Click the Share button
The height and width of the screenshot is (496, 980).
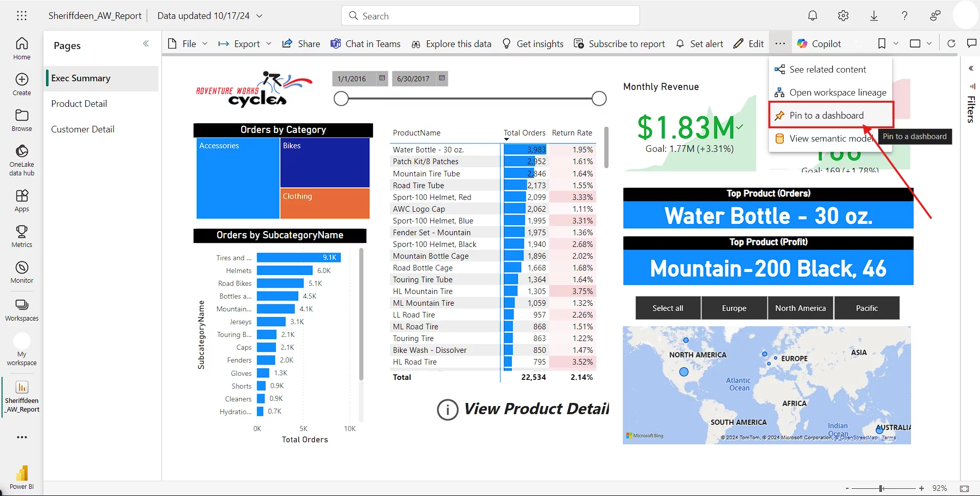point(301,43)
